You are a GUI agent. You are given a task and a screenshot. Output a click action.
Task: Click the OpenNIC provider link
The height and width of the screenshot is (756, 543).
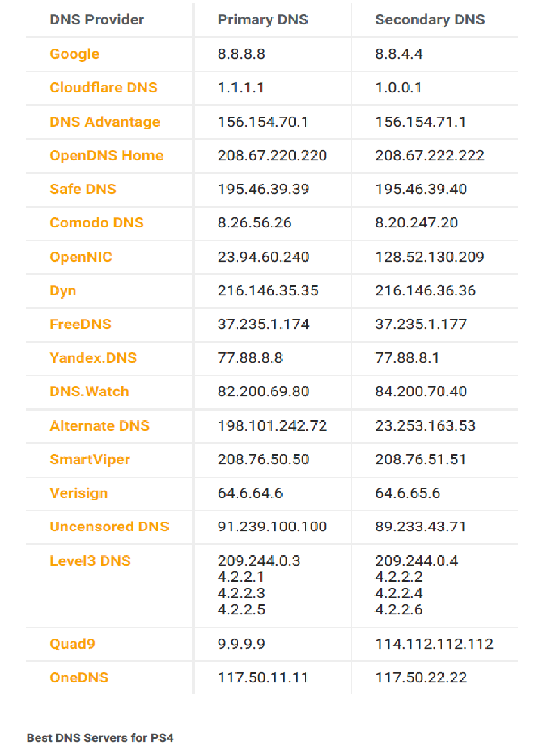click(x=81, y=257)
